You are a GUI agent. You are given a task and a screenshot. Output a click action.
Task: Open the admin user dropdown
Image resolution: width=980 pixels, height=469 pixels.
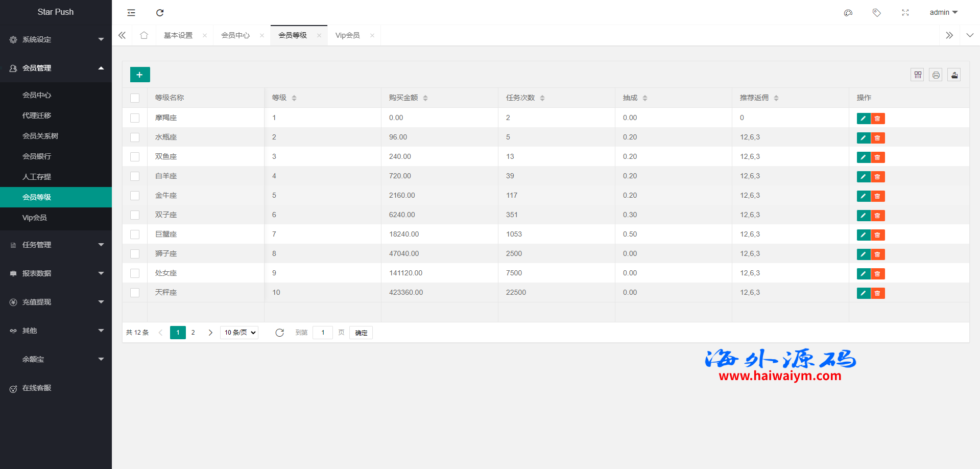(x=943, y=13)
